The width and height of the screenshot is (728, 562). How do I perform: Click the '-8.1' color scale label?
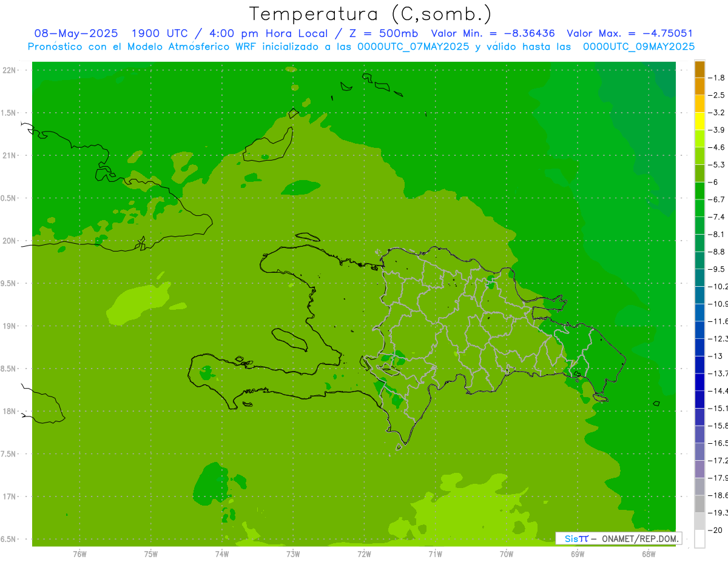point(716,234)
